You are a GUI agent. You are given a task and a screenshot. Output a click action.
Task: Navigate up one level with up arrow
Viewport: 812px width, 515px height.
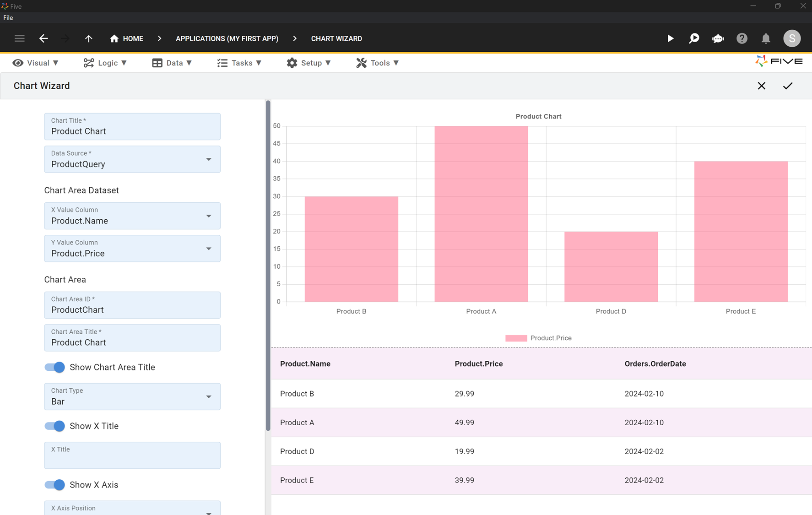tap(89, 38)
